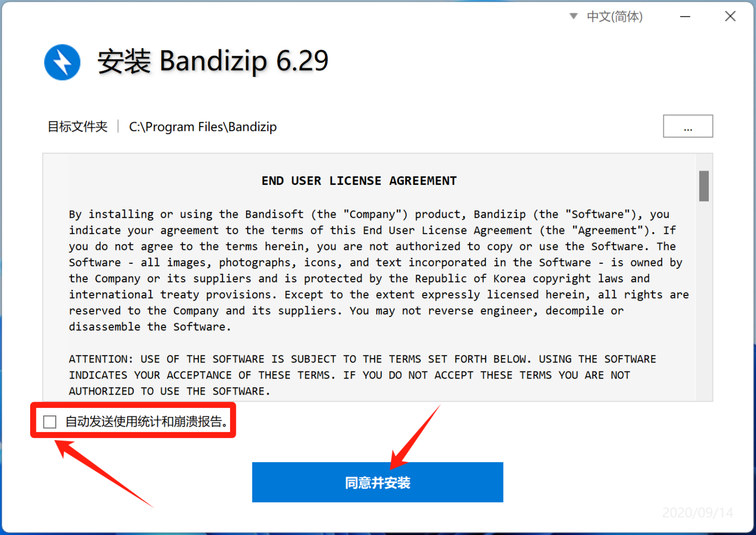Enable the 自动发送使用统计和崩溃报告 checkbox
Viewport: 756px width, 535px height.
[x=50, y=422]
